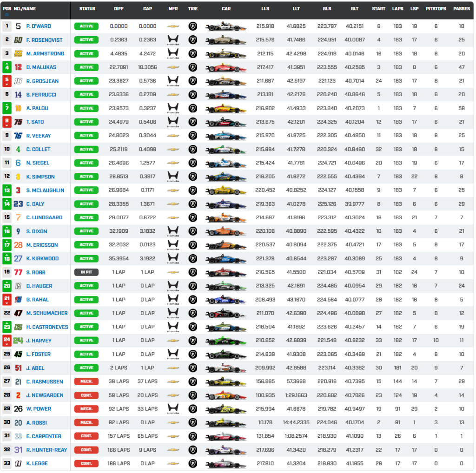Image resolution: width=476 pixels, height=473 pixels.
Task: Click the position 5 down indicator for R. Grosjean
Action: pyautogui.click(x=7, y=81)
